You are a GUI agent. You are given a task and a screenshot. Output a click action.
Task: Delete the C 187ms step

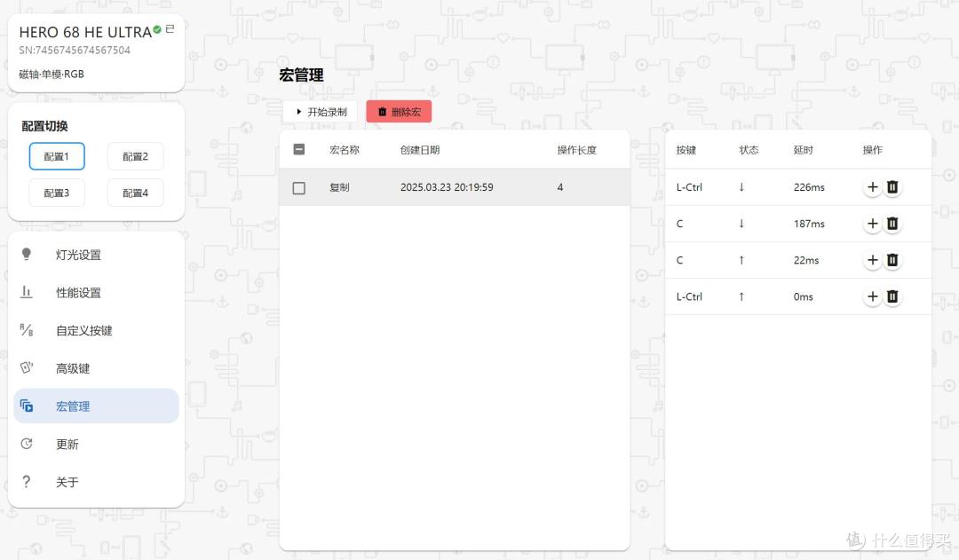(x=892, y=224)
